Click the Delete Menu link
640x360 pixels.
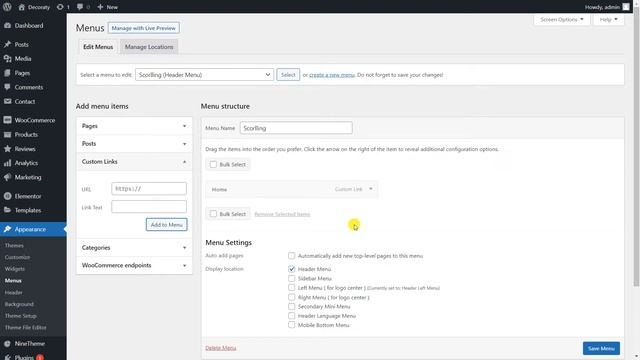point(221,348)
